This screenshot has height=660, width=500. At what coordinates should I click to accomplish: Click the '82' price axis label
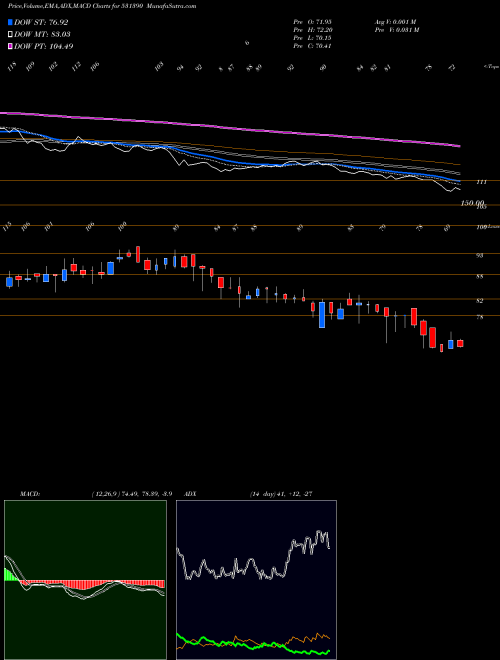pyautogui.click(x=479, y=301)
